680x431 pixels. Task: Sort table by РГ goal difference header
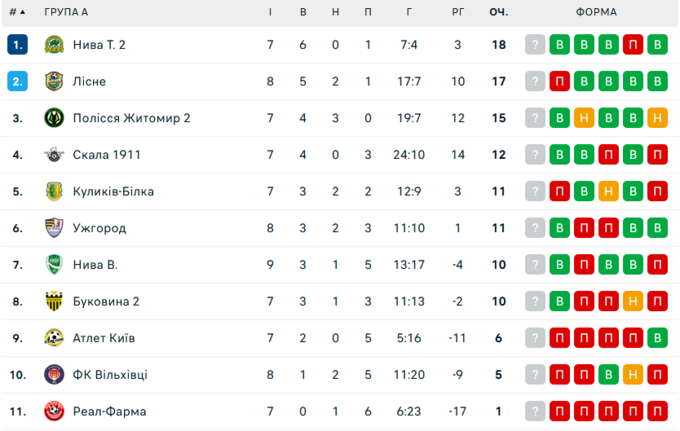458,12
